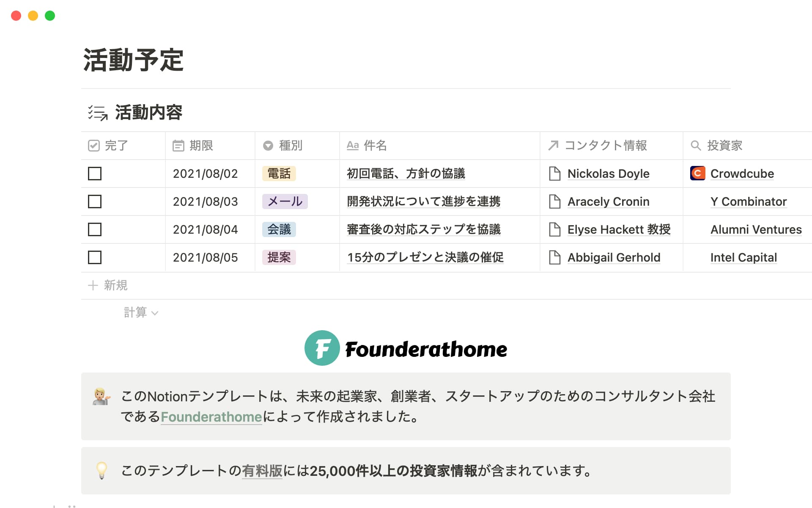Click page icon beside Aracely Cronin
The height and width of the screenshot is (508, 812).
[x=554, y=202]
